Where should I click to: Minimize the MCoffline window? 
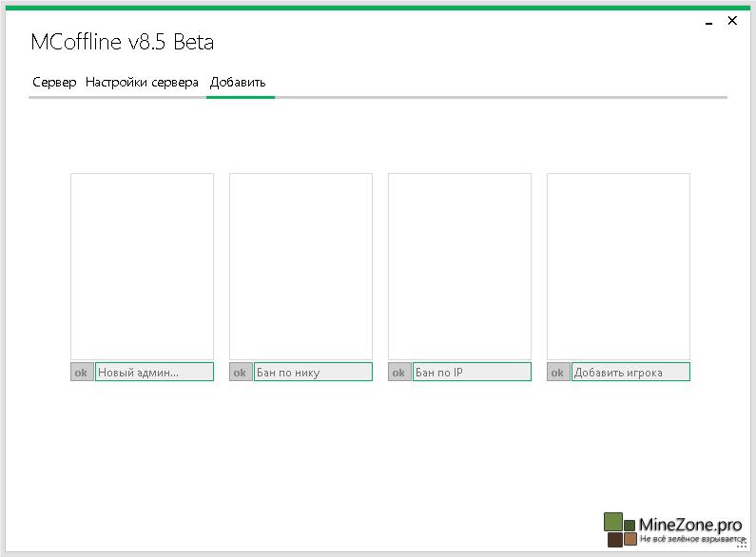[x=710, y=21]
